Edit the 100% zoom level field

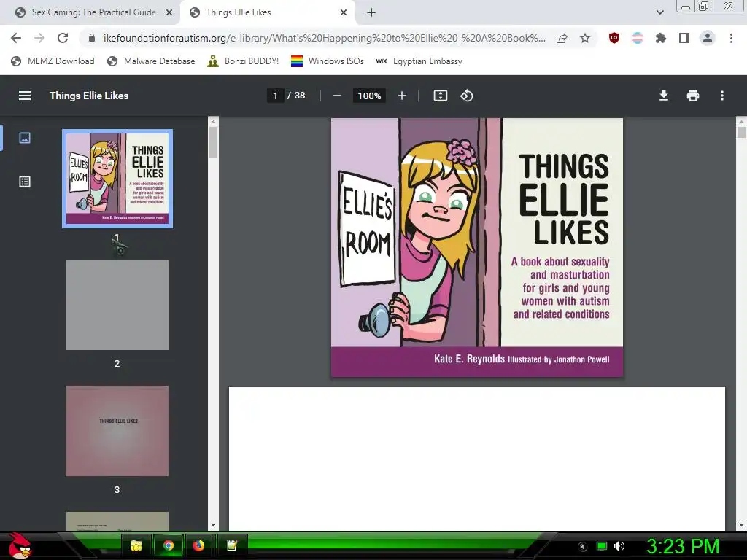click(x=369, y=96)
